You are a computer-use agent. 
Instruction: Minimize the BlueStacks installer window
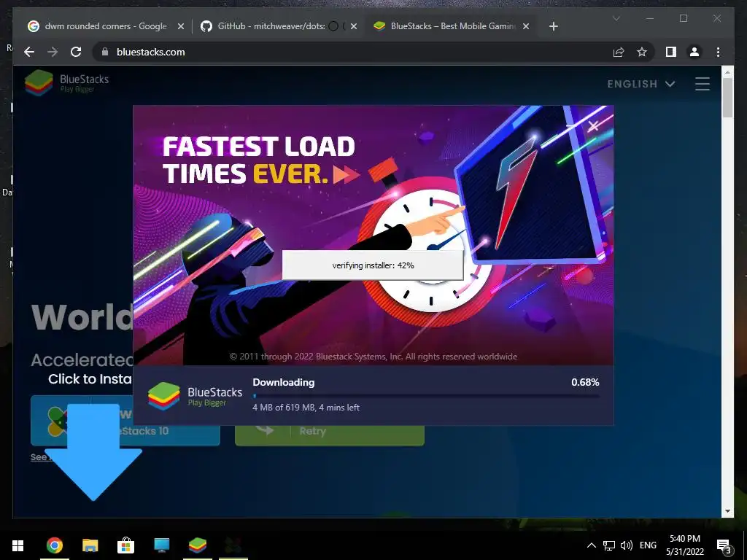[570, 125]
